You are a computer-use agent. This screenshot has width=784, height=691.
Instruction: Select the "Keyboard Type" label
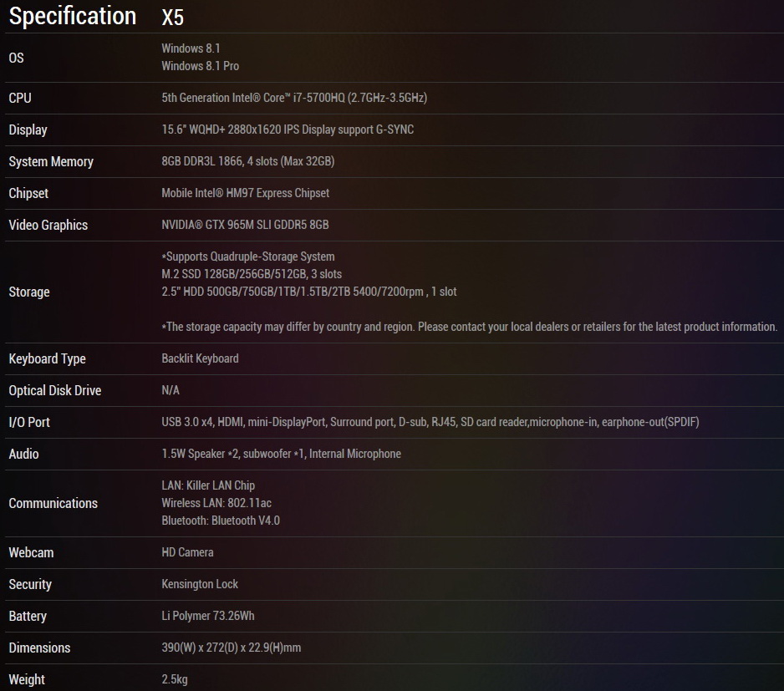point(47,359)
